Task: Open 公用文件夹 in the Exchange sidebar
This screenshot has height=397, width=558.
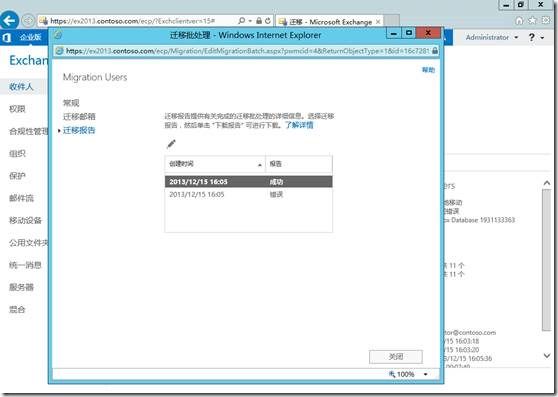Action: (x=28, y=243)
